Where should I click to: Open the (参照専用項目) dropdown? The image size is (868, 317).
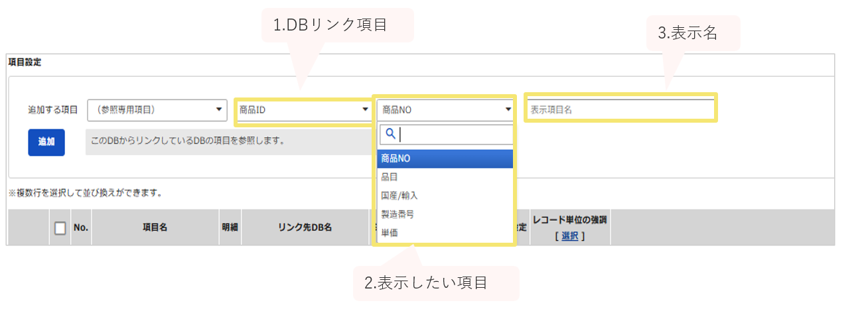click(x=158, y=109)
